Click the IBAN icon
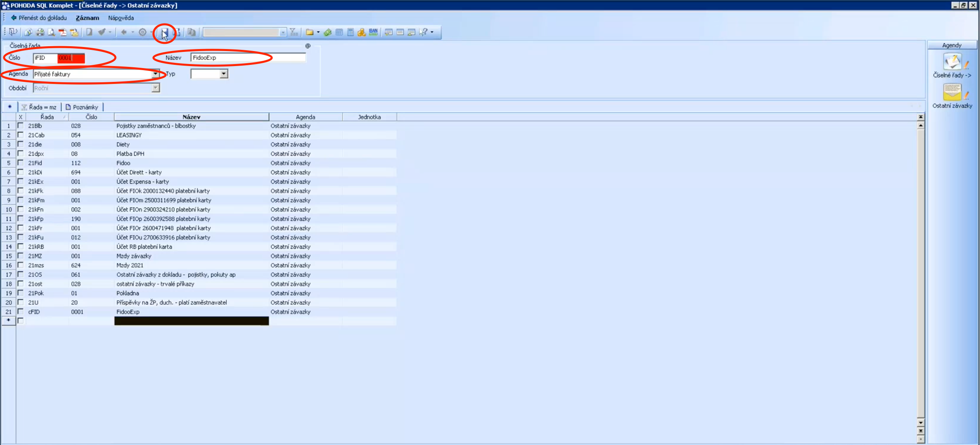 373,32
